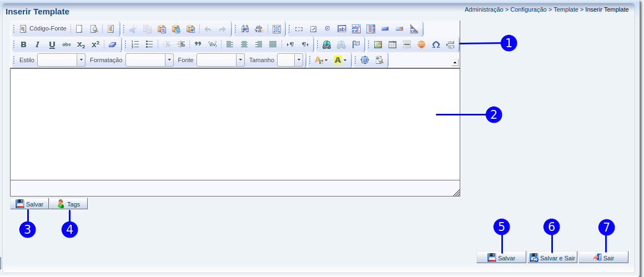Insert special character with Omega icon

tap(436, 44)
